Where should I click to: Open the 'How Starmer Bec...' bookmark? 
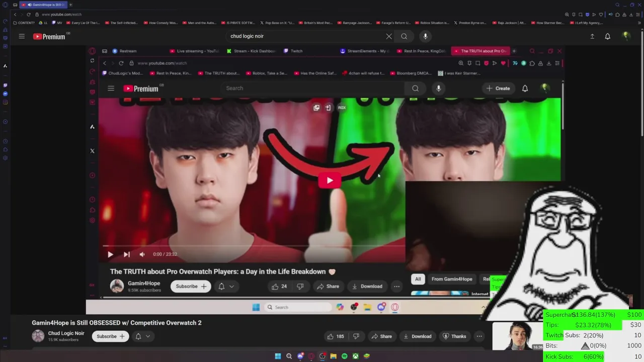click(x=547, y=23)
